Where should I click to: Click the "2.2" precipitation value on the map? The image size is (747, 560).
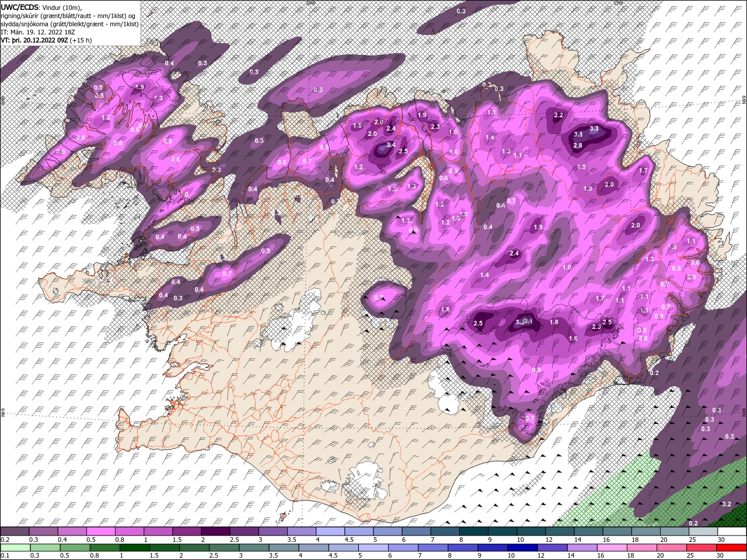(558, 115)
